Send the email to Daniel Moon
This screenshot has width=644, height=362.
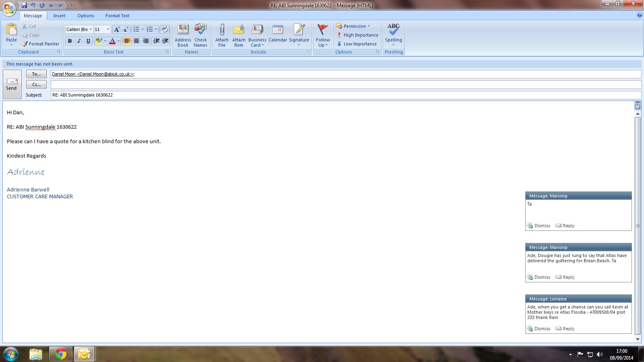point(12,84)
